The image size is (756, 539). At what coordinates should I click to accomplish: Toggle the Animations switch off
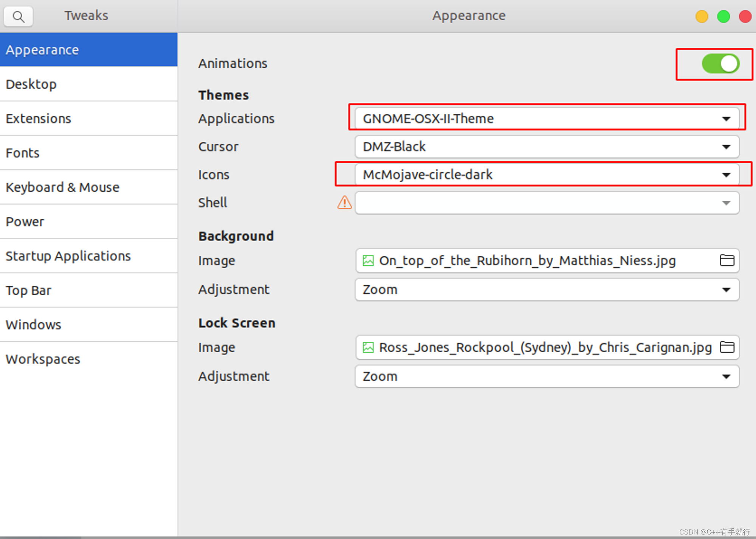click(x=720, y=64)
